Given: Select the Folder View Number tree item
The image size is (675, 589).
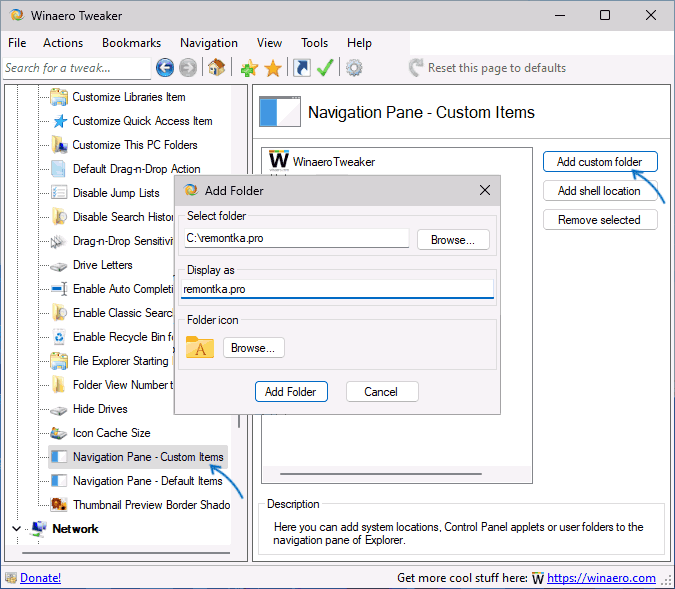Looking at the screenshot, I should click(123, 384).
